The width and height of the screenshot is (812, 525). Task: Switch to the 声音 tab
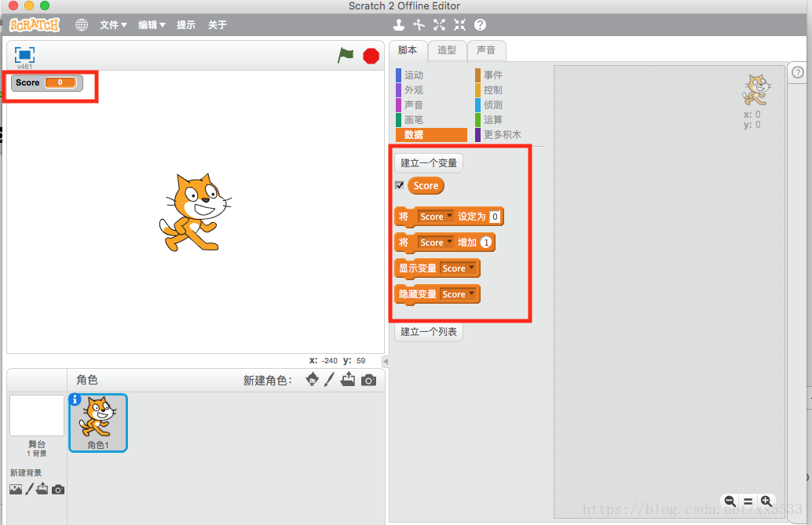[486, 50]
